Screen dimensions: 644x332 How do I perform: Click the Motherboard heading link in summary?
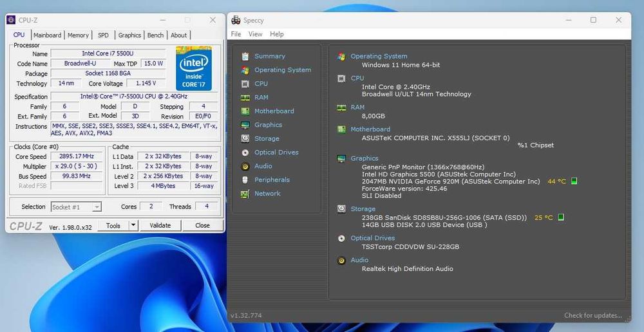point(370,129)
